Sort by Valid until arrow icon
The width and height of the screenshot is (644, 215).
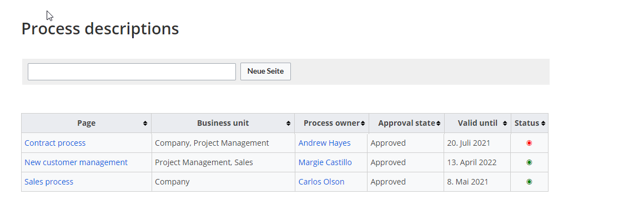click(505, 123)
